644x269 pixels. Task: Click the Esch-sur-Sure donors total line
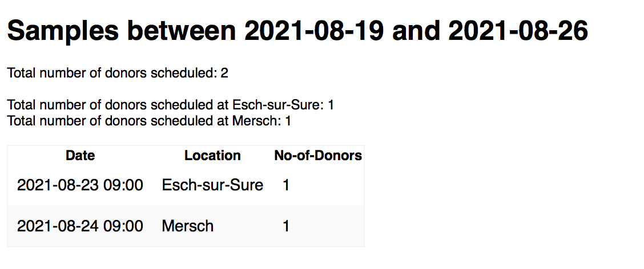[x=170, y=105]
